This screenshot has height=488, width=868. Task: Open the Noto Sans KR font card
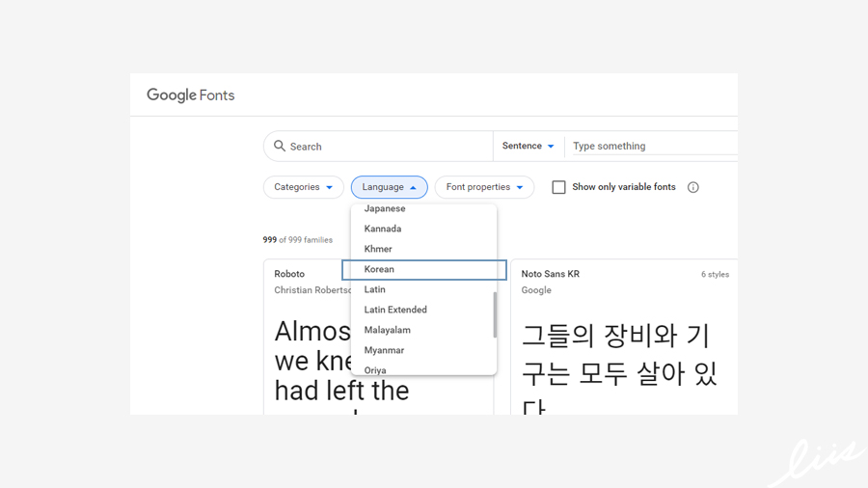(624, 337)
